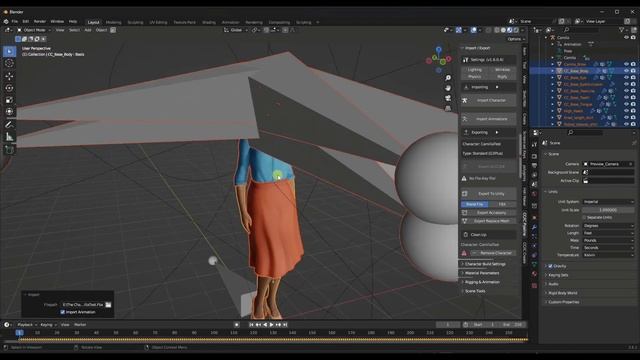Viewport: 640px width, 360px height.
Task: Open the Object Data green triangle tab
Action: 534,265
